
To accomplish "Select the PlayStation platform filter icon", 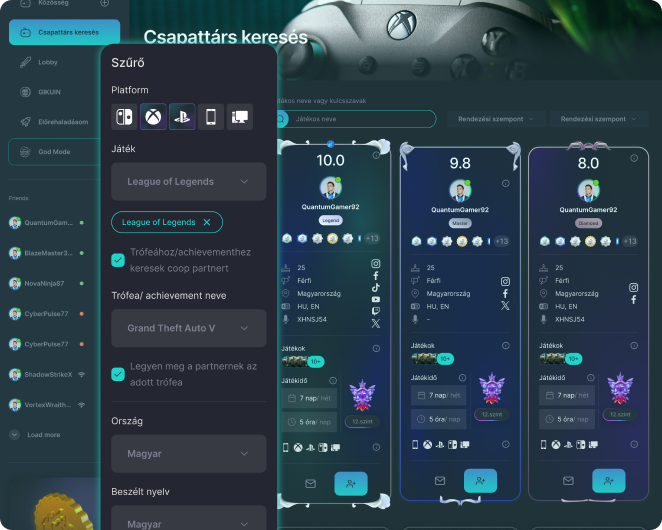I will [x=183, y=117].
